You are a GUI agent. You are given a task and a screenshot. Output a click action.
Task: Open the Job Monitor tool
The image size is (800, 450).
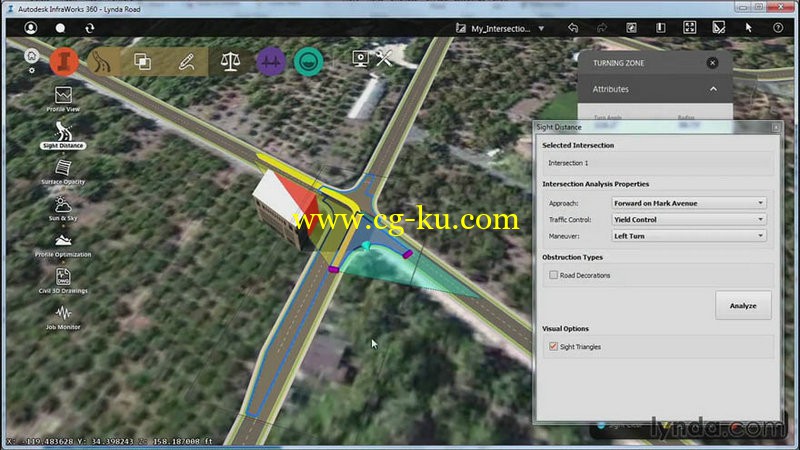tap(63, 317)
